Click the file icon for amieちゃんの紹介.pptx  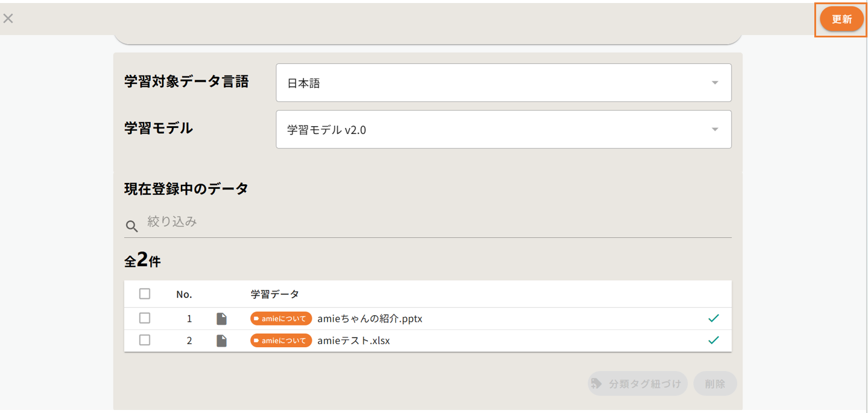pos(222,319)
